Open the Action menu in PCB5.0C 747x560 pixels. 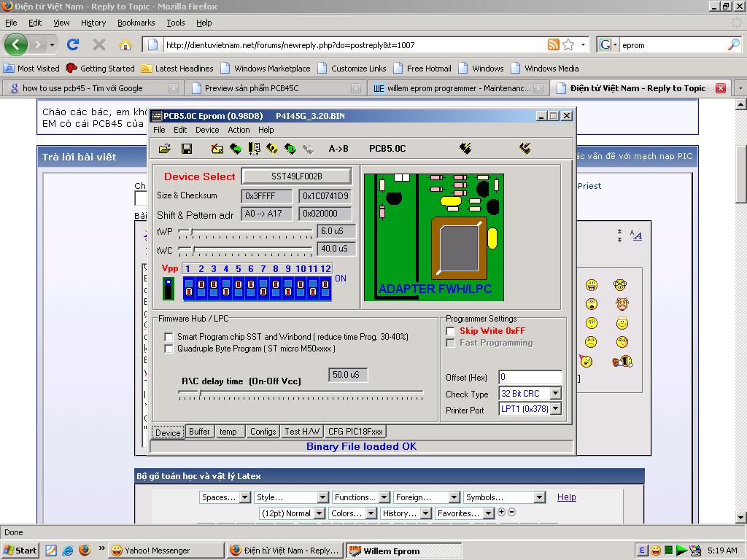pos(239,130)
